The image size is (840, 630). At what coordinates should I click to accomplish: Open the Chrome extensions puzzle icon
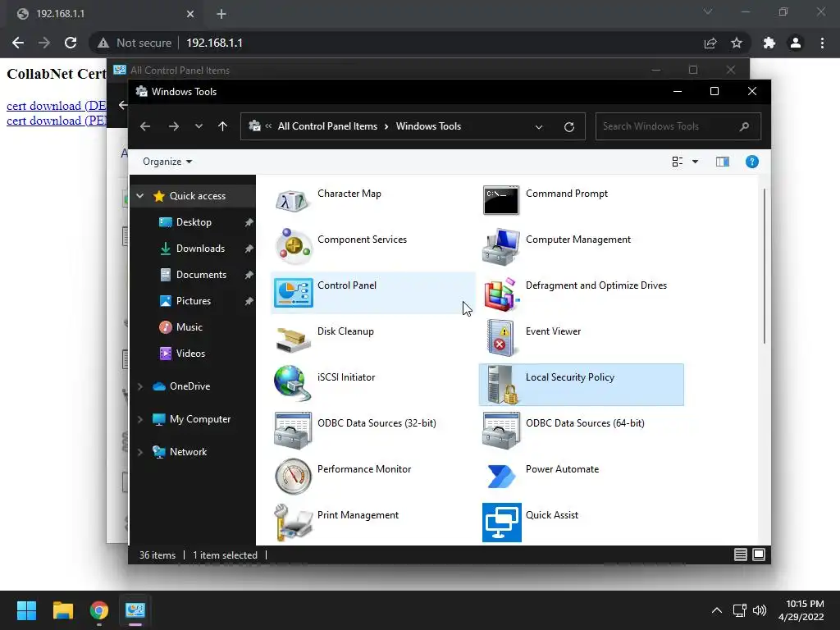click(x=769, y=43)
